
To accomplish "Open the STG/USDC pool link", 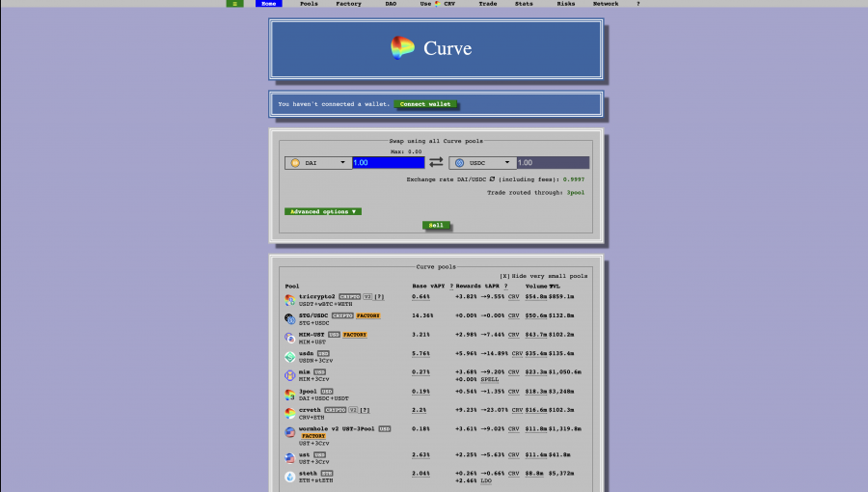I will point(313,315).
